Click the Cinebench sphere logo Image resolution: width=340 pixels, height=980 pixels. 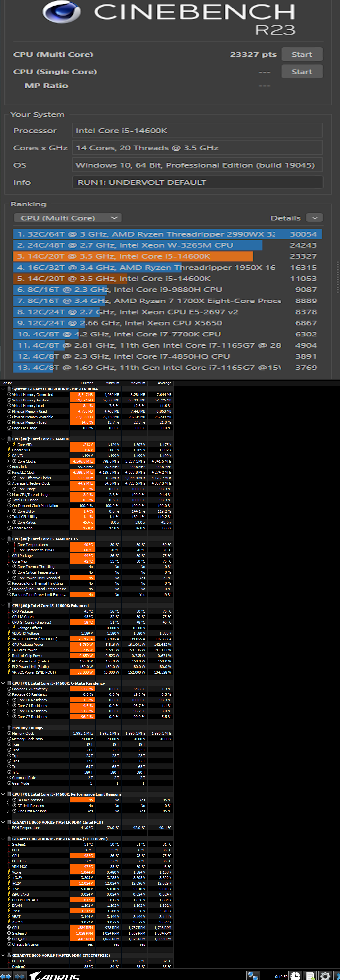pos(62,12)
